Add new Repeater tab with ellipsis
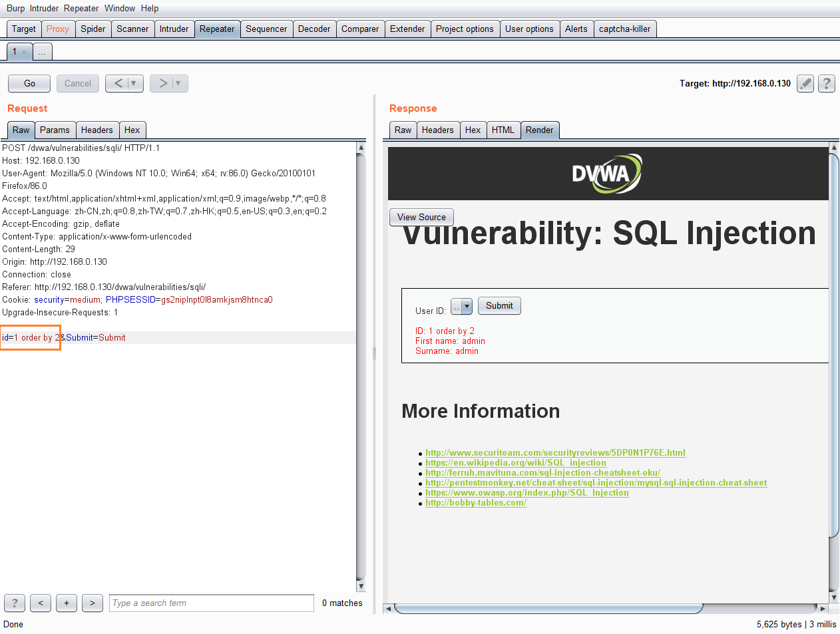 [x=42, y=52]
